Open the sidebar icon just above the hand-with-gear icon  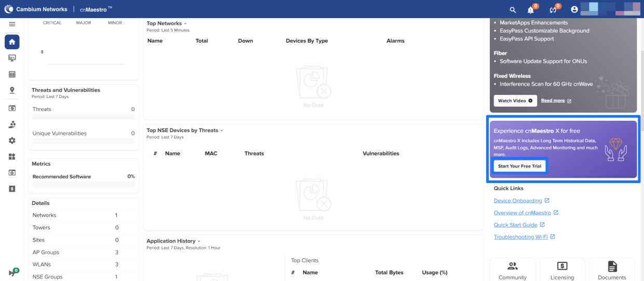coord(12,108)
